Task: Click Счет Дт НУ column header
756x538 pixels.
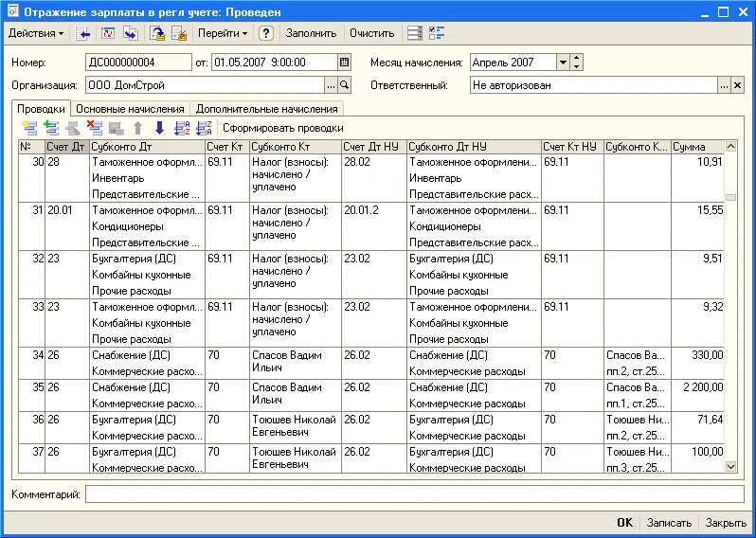Action: click(374, 147)
